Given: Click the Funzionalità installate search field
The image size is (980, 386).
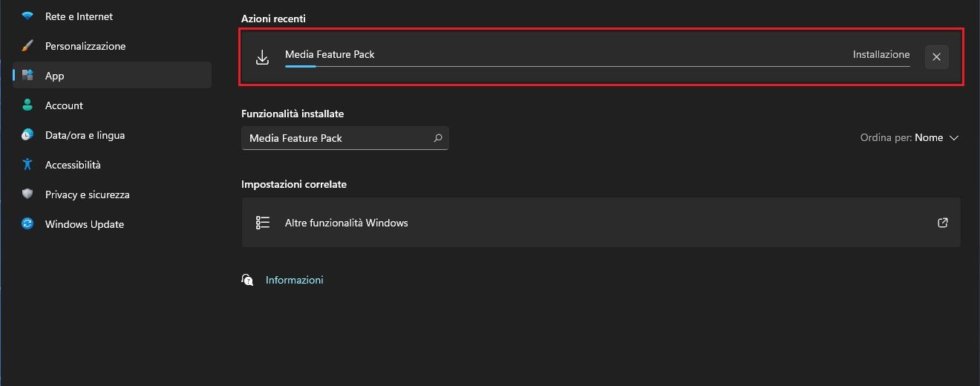Looking at the screenshot, I should tap(334, 138).
